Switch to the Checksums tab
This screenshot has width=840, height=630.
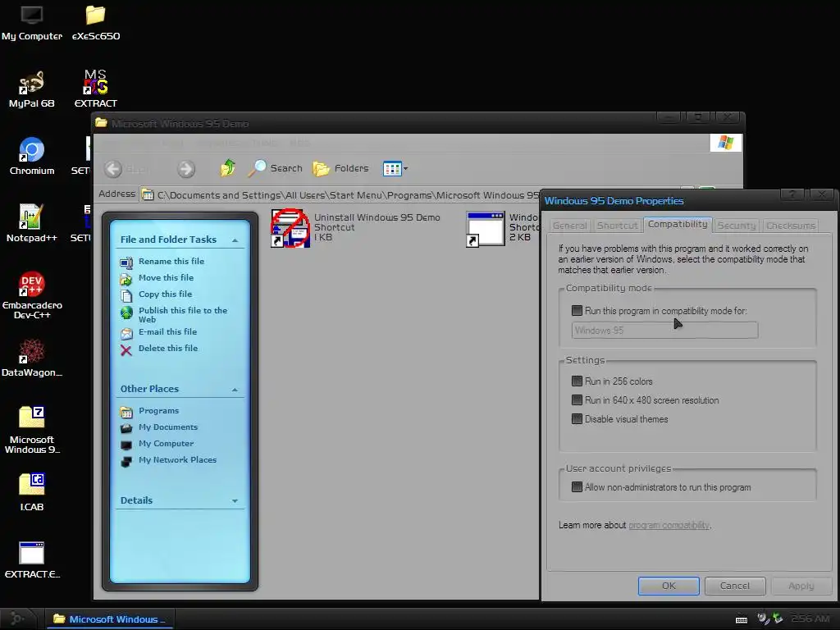pyautogui.click(x=791, y=226)
